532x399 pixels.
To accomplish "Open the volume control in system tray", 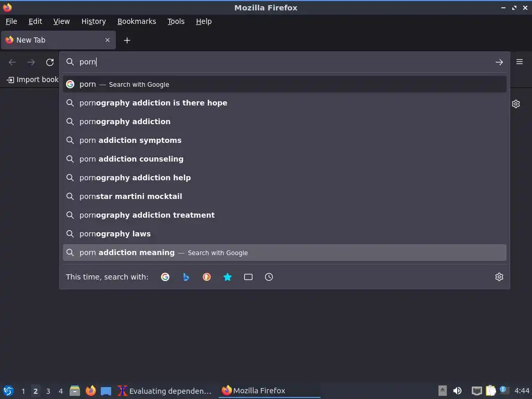I will pyautogui.click(x=457, y=391).
